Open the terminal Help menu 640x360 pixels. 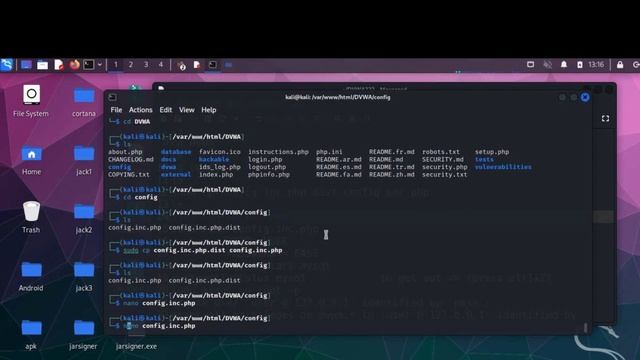(209, 110)
